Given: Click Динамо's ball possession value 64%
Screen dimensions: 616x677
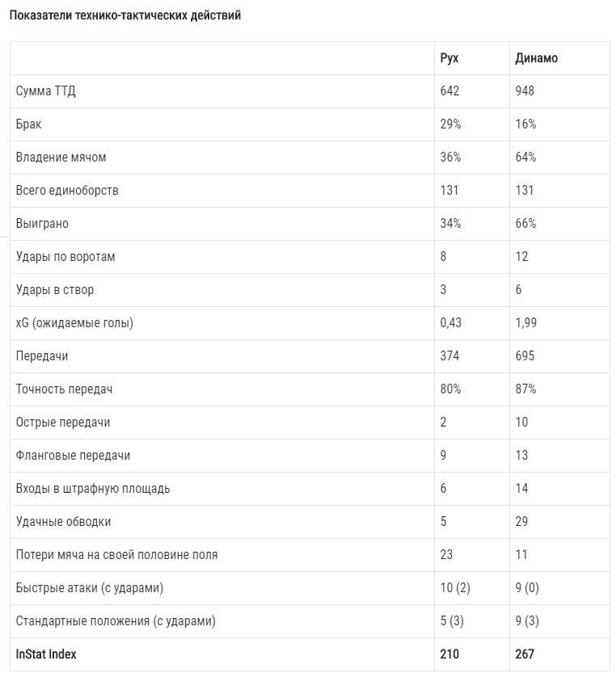Looking at the screenshot, I should (525, 158).
